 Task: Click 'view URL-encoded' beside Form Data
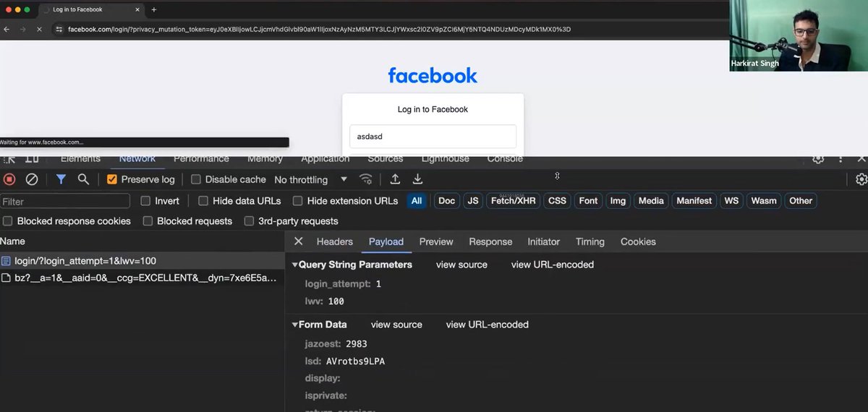(x=488, y=325)
